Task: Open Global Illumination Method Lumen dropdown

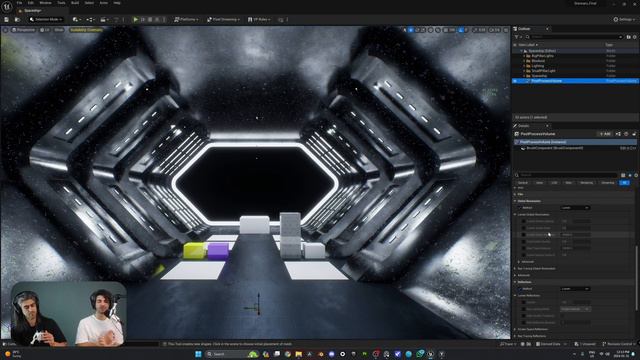Action: coord(575,208)
